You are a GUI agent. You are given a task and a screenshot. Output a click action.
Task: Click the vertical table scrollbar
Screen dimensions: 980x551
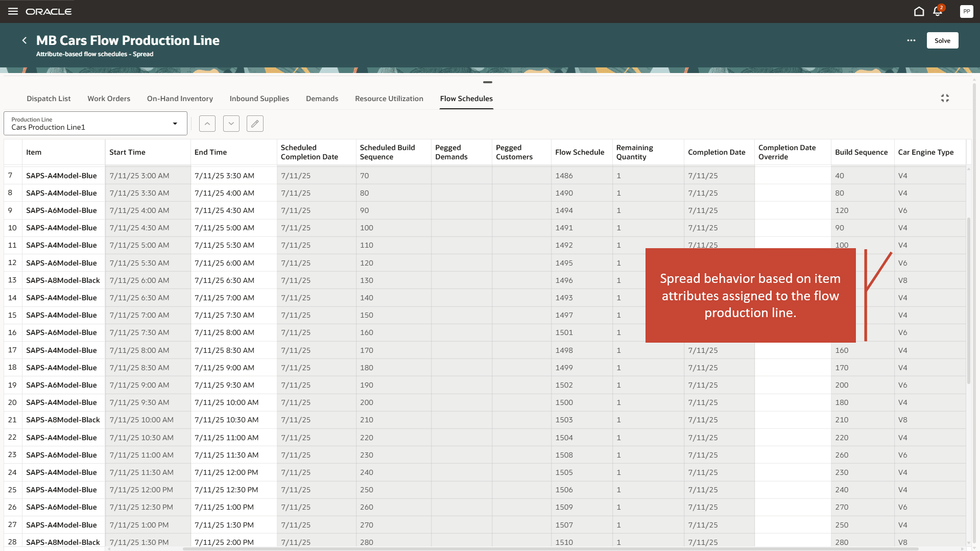click(x=968, y=301)
